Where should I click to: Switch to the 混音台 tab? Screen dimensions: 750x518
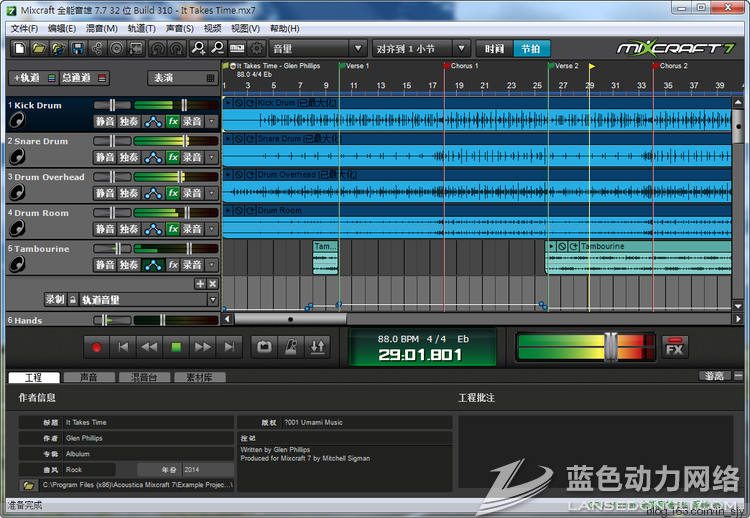click(x=143, y=377)
